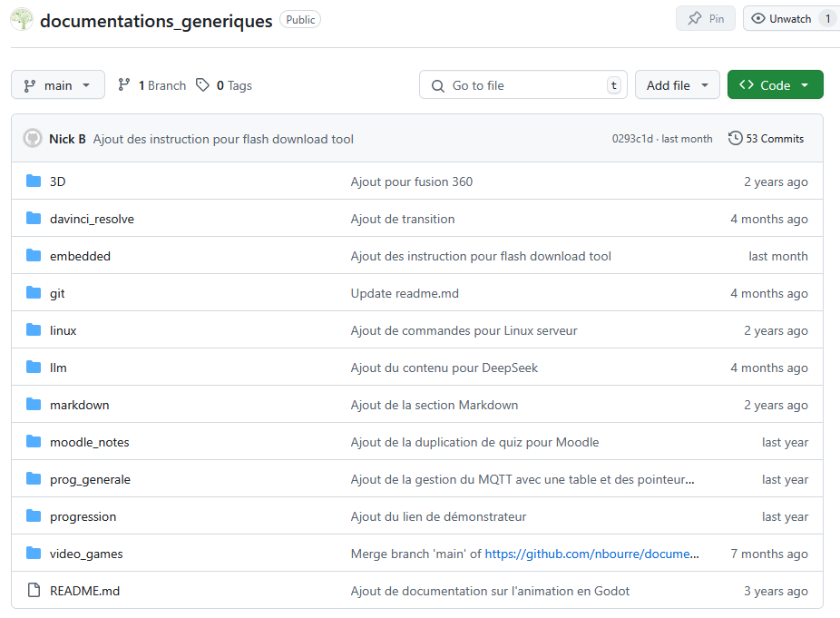Open commit hash 0293c1d
Screen dimensions: 840x618
[632, 139]
